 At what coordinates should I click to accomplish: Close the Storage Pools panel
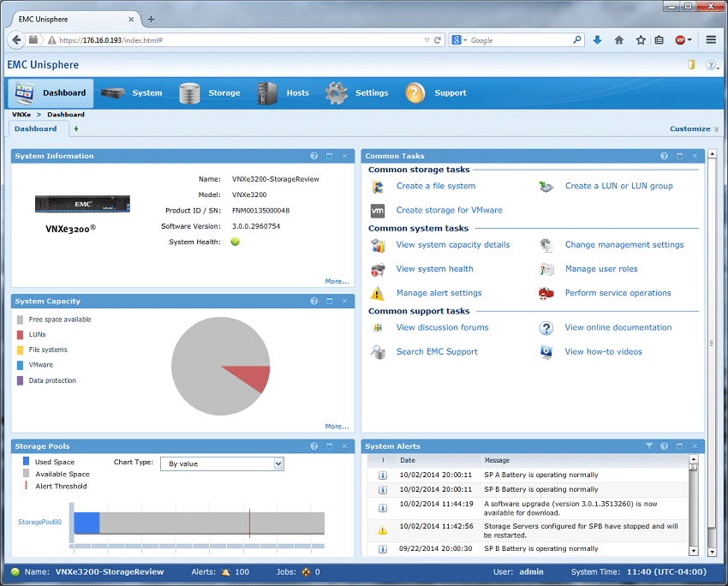(x=344, y=446)
